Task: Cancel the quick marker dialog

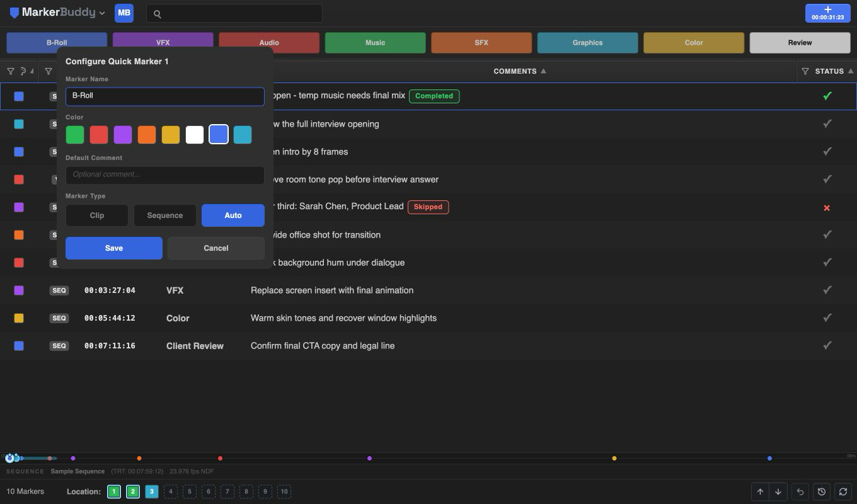Action: [216, 248]
